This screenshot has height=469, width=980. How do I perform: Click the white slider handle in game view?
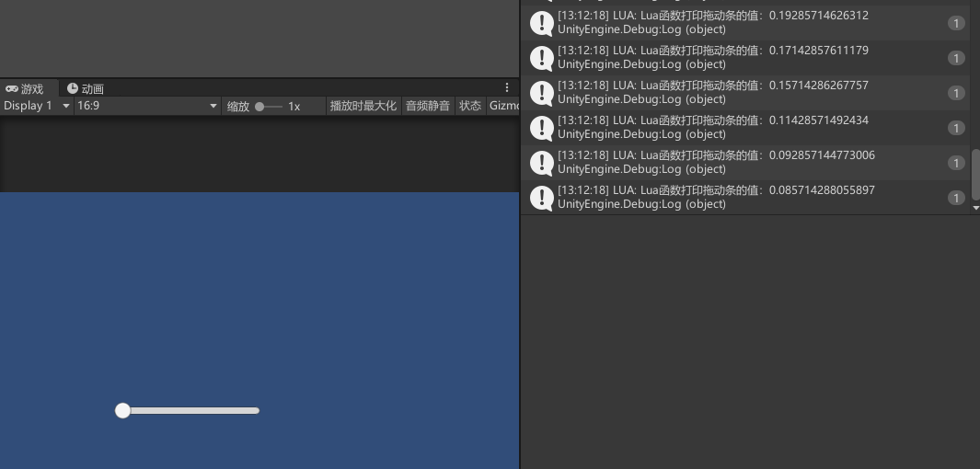(x=122, y=411)
